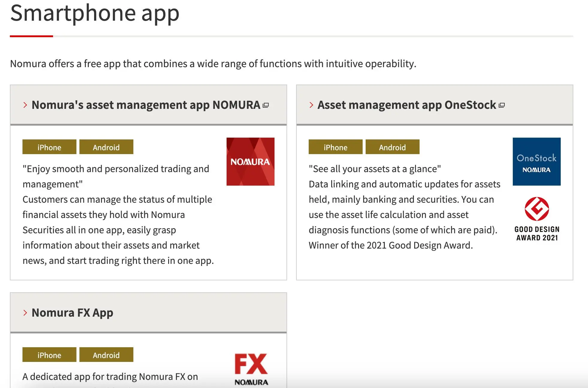View the Good Design Award 2021 badge
588x388 pixels.
pyautogui.click(x=537, y=219)
